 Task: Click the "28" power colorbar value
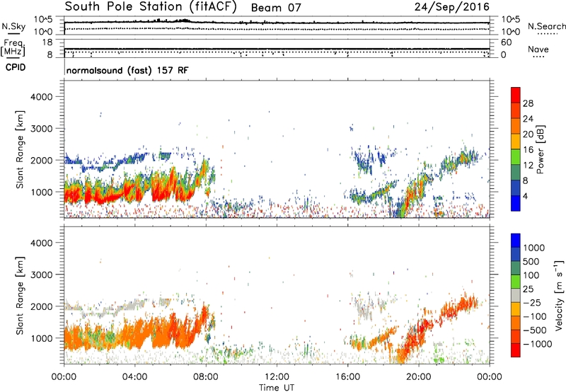pos(528,103)
